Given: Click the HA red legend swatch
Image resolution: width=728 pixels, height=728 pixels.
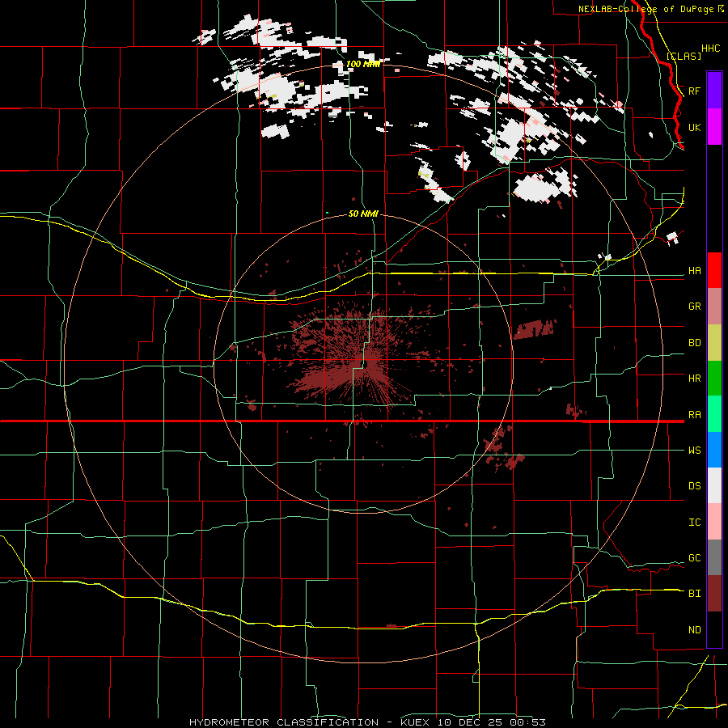Looking at the screenshot, I should point(714,270).
